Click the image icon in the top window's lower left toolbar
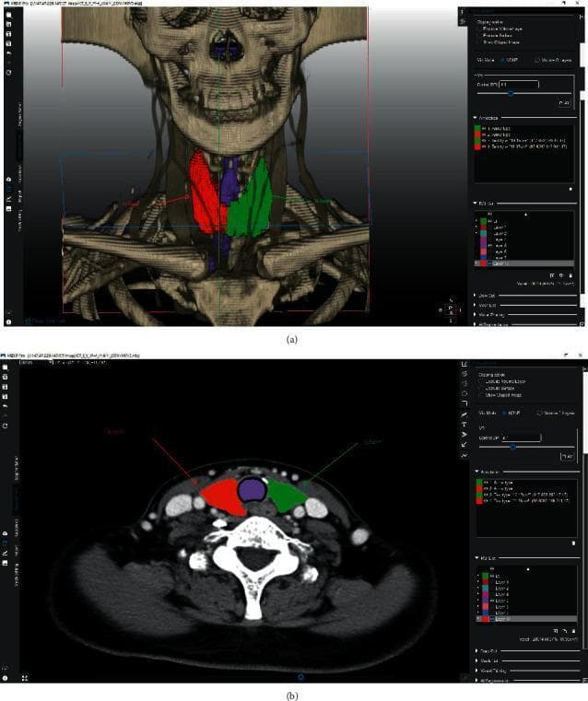The height and width of the screenshot is (701, 588). 9,209
